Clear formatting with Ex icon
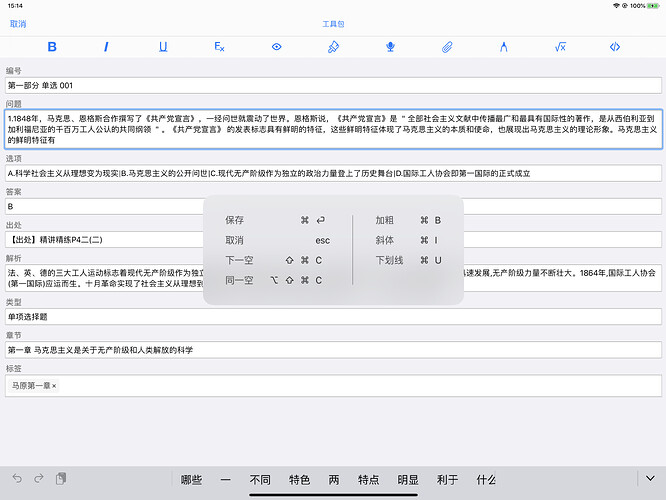Viewport: 666px width, 500px height. (x=219, y=47)
